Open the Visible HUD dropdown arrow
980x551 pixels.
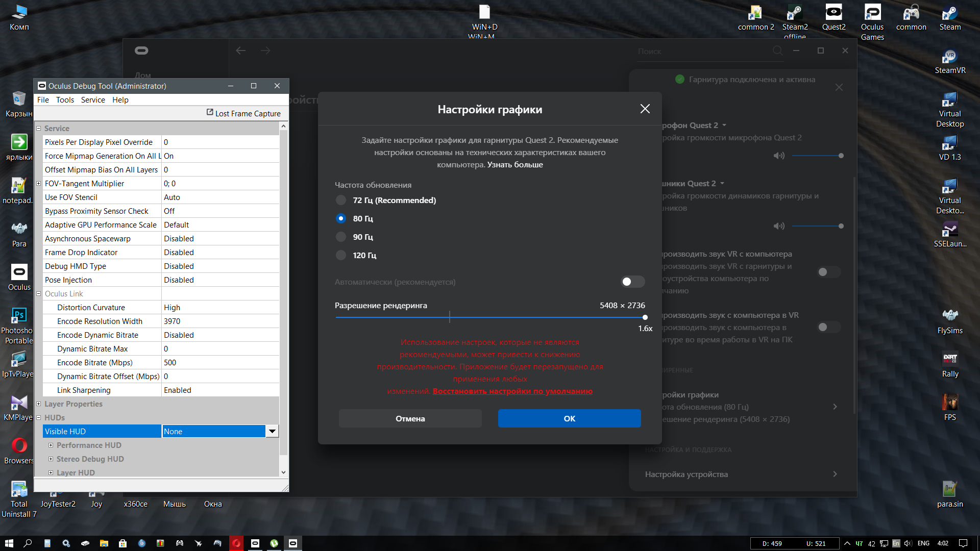[x=273, y=432]
